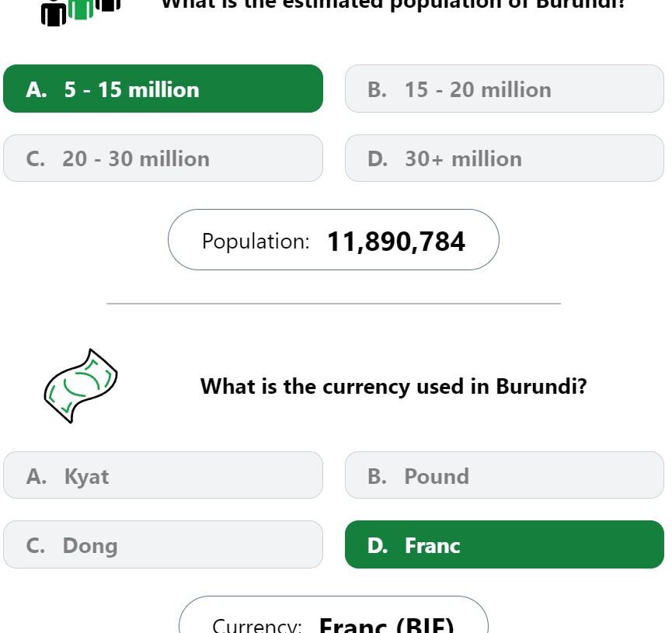Click the green person figure in icon
The image size is (672, 633).
[81, 9]
